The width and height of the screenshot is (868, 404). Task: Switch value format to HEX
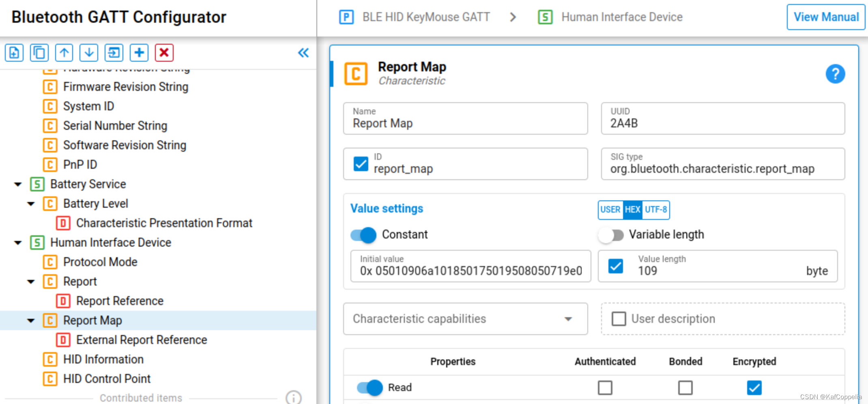[632, 210]
